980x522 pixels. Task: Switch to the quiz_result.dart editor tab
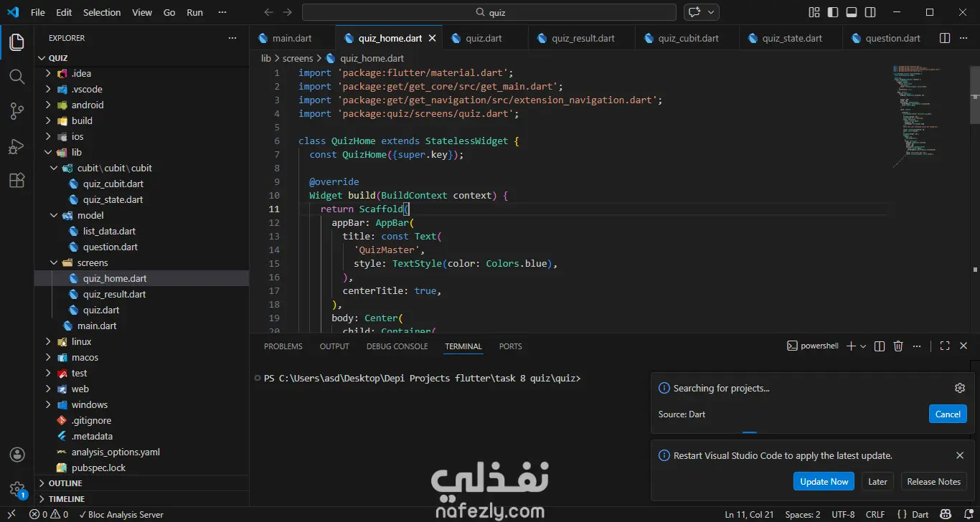click(583, 38)
